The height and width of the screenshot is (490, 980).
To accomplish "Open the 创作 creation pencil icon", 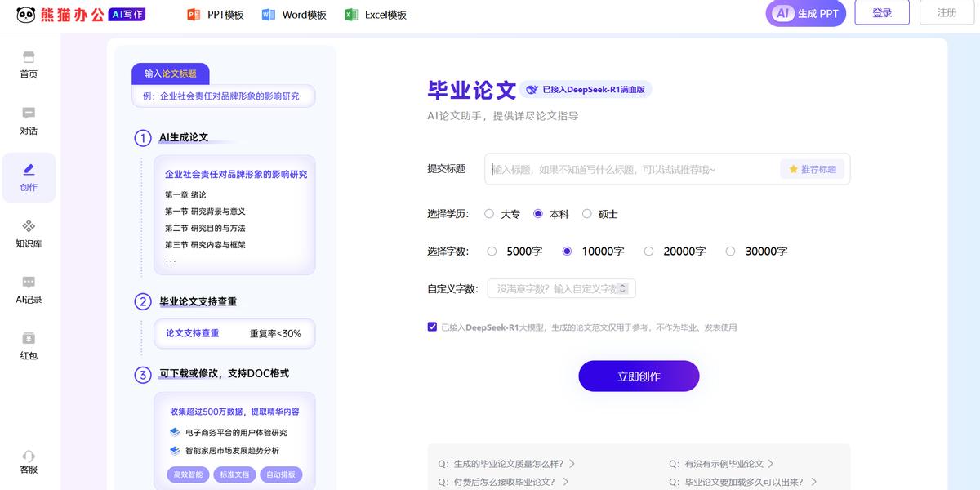I will [29, 176].
